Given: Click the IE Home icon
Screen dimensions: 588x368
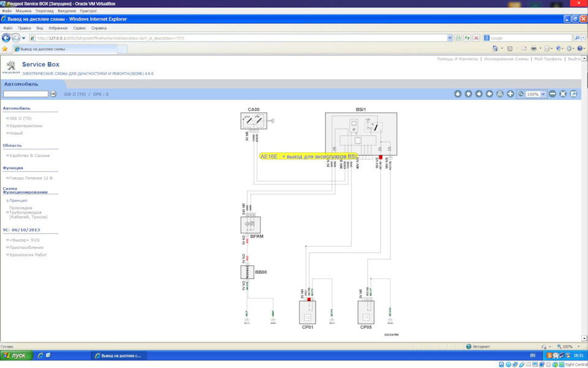Looking at the screenshot, I should 495,48.
